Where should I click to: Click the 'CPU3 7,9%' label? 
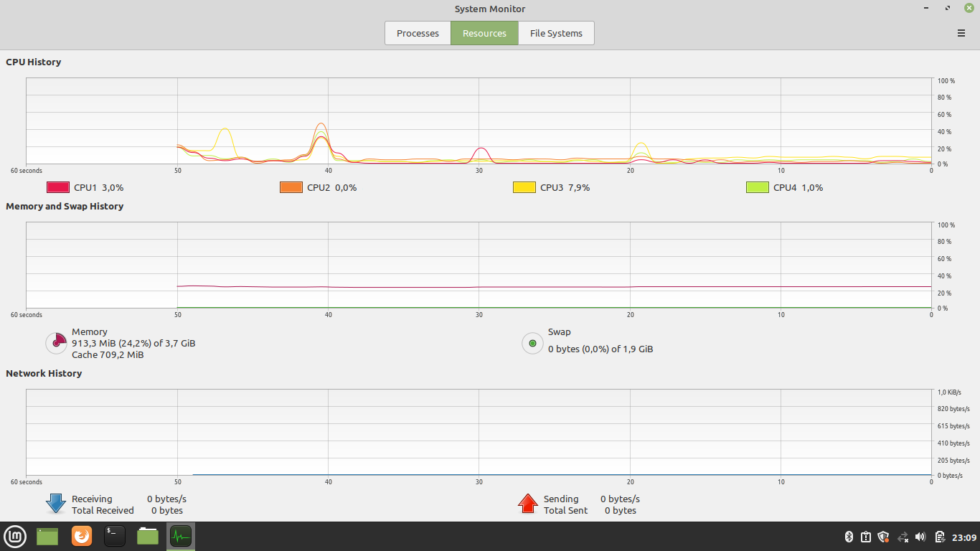click(x=565, y=188)
